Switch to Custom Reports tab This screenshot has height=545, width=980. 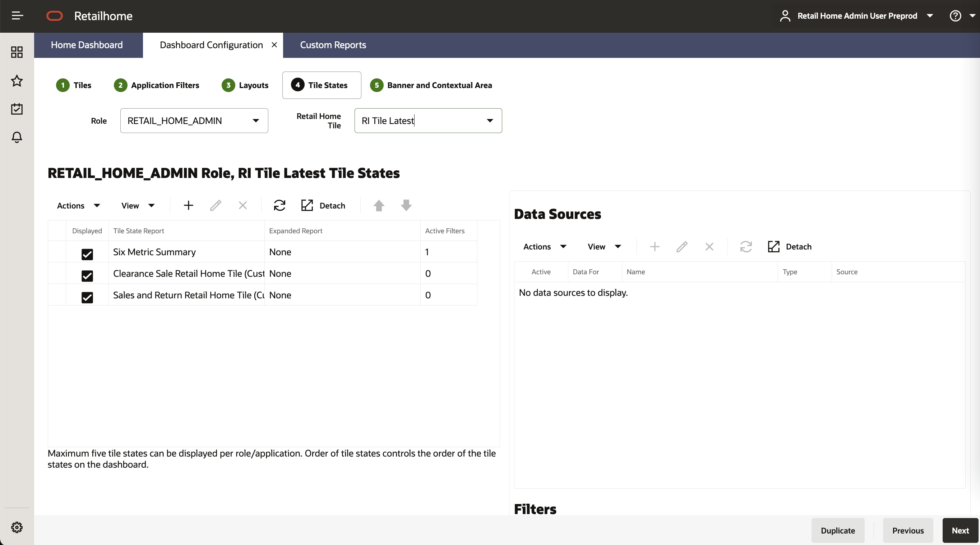point(333,45)
